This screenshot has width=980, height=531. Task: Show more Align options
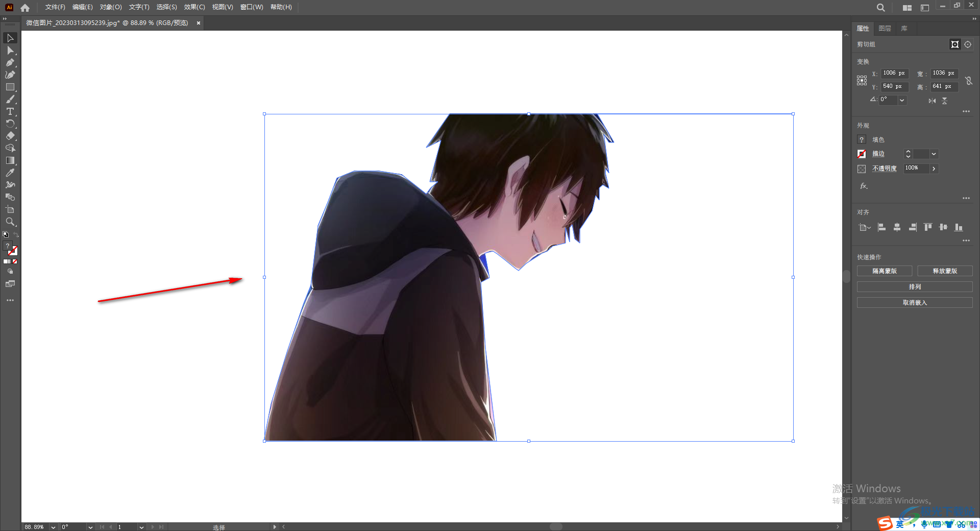pyautogui.click(x=966, y=240)
